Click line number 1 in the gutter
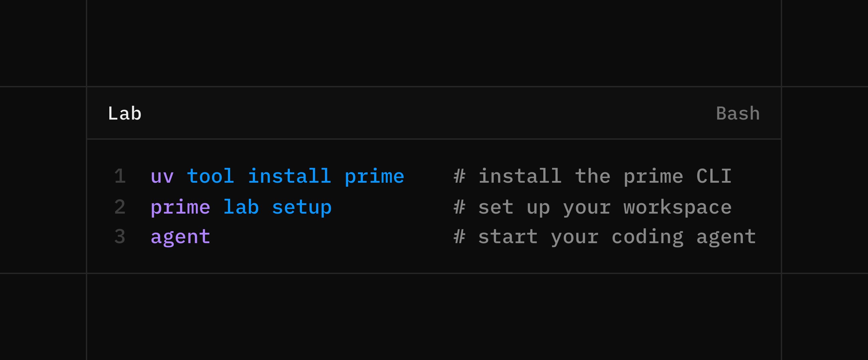 pos(120,176)
